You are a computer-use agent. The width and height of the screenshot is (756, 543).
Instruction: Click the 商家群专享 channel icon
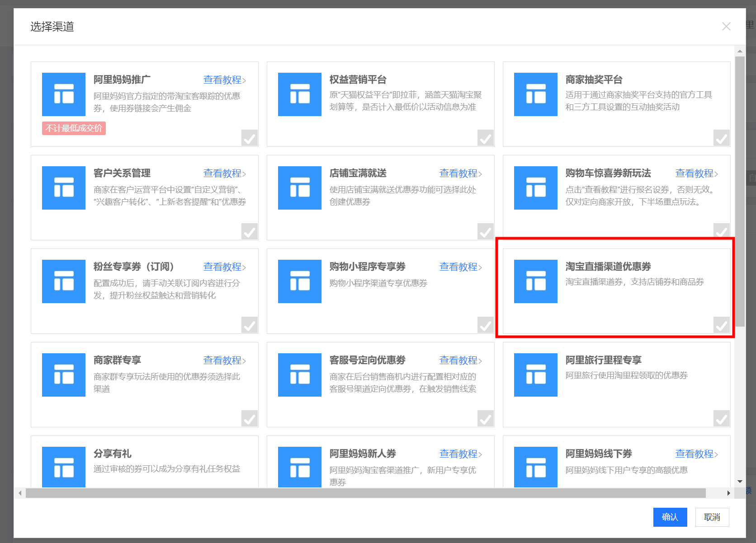[64, 375]
